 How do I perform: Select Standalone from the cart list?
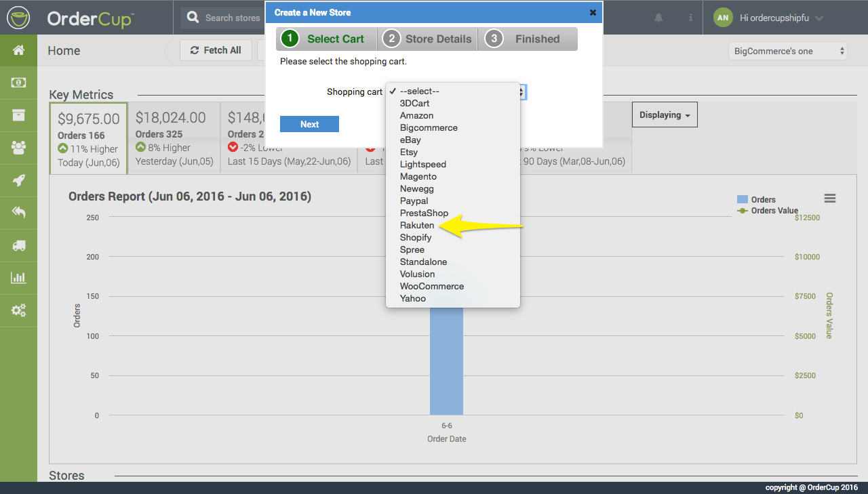[453, 262]
